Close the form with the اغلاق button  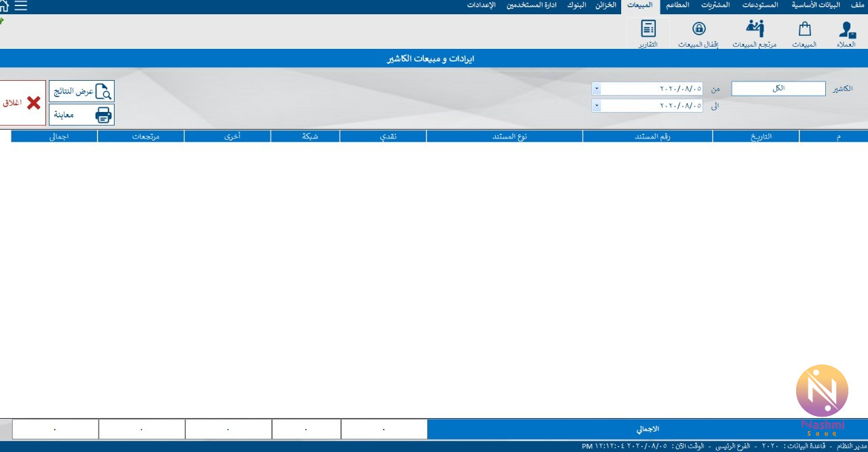click(22, 103)
